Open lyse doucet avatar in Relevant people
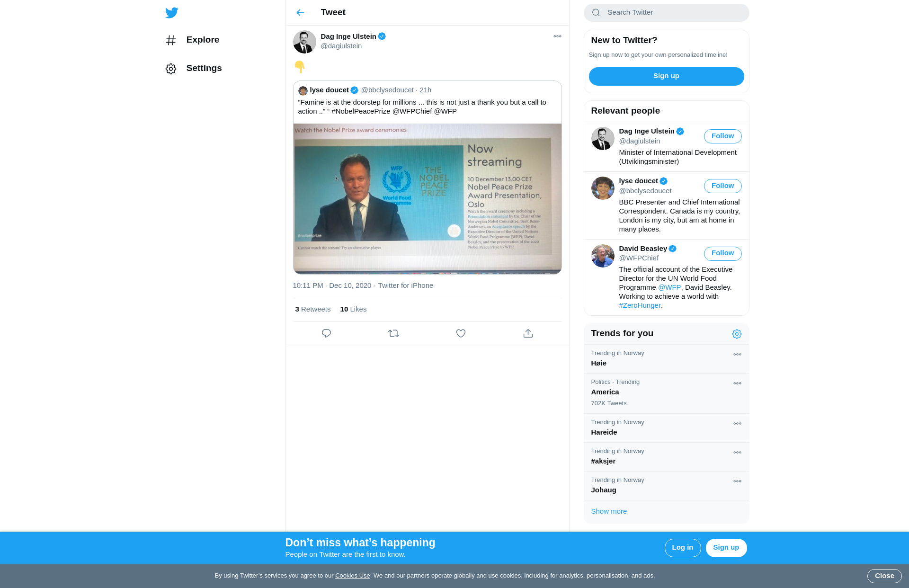The height and width of the screenshot is (588, 909). point(603,188)
